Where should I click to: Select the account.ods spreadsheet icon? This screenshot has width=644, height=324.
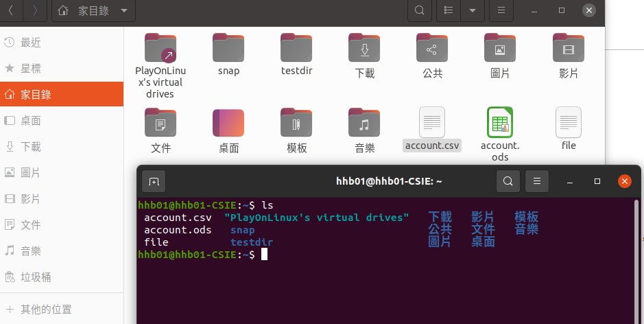pos(500,122)
